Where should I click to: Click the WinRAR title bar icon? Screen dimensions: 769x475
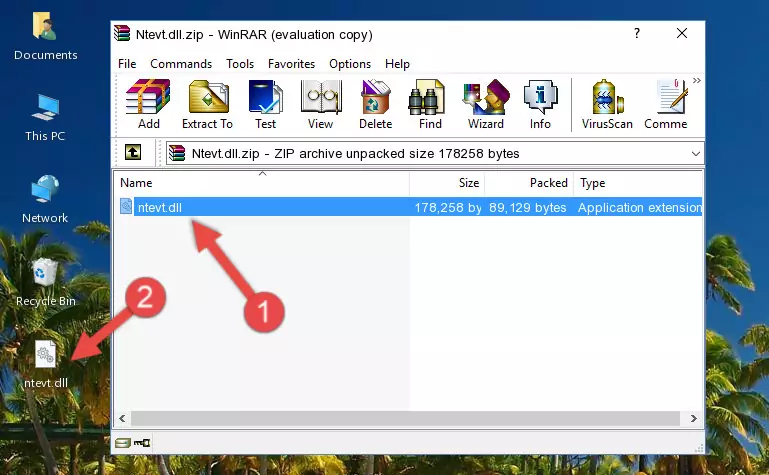point(122,33)
